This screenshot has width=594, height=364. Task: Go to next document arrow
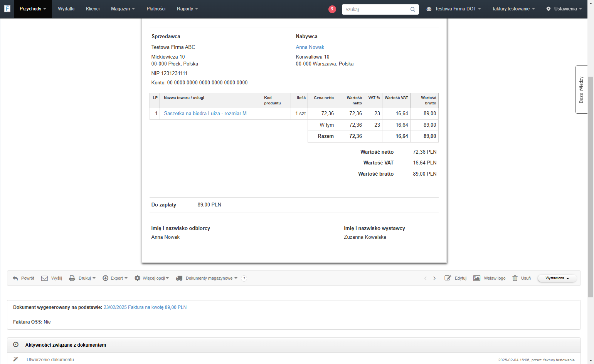click(x=434, y=278)
